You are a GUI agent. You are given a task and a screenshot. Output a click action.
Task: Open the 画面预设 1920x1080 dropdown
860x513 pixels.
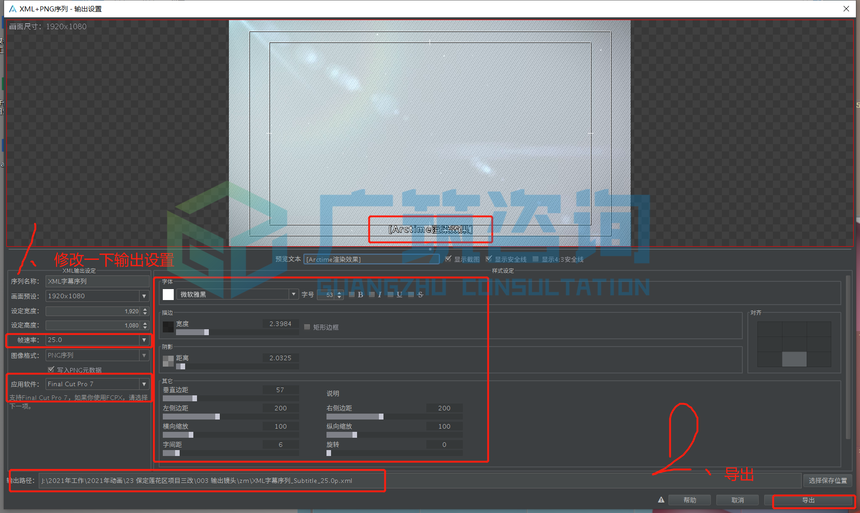pos(97,296)
